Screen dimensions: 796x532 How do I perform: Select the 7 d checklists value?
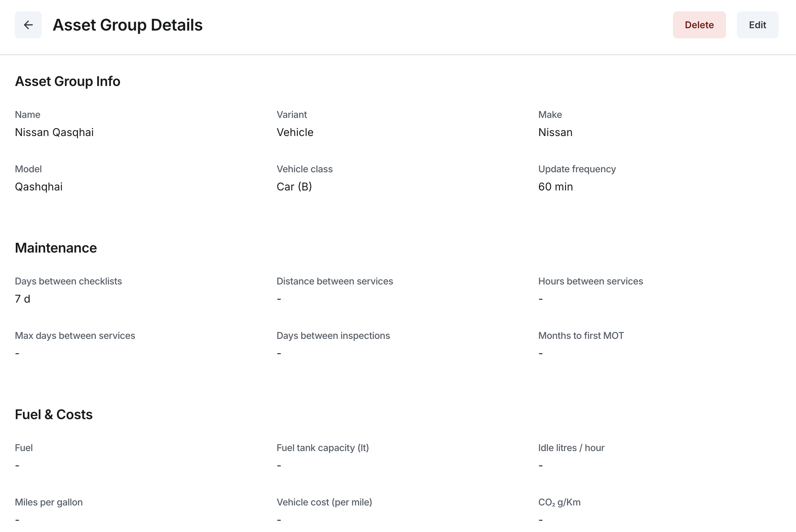click(x=23, y=299)
